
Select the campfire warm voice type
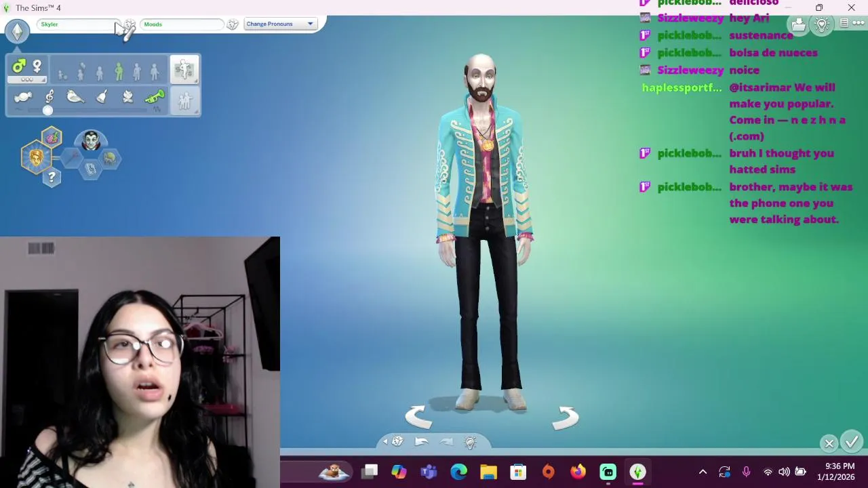127,97
